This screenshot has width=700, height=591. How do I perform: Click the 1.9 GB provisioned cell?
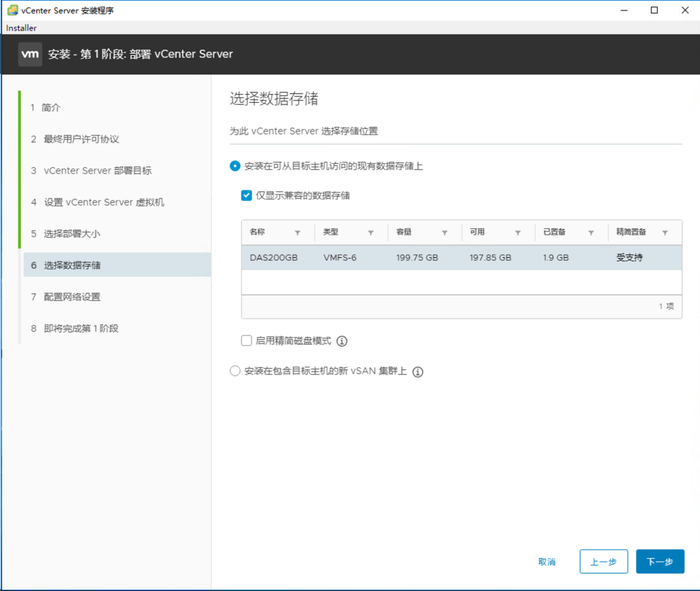click(556, 257)
